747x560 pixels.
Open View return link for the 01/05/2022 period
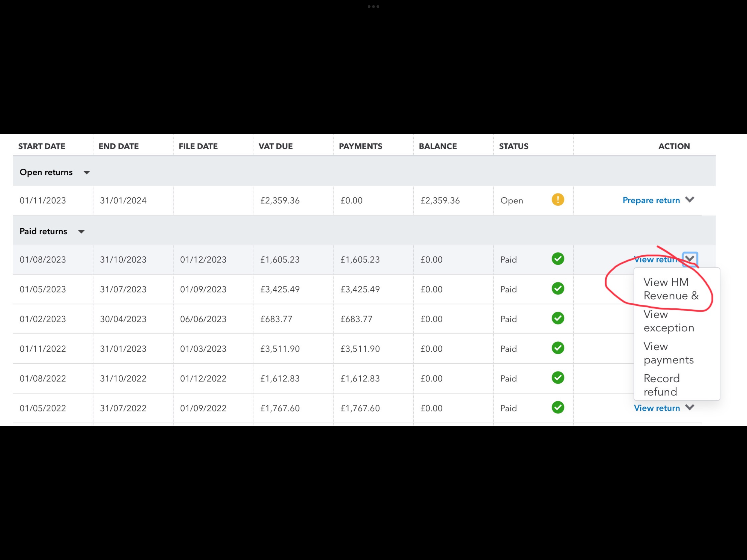coord(656,408)
